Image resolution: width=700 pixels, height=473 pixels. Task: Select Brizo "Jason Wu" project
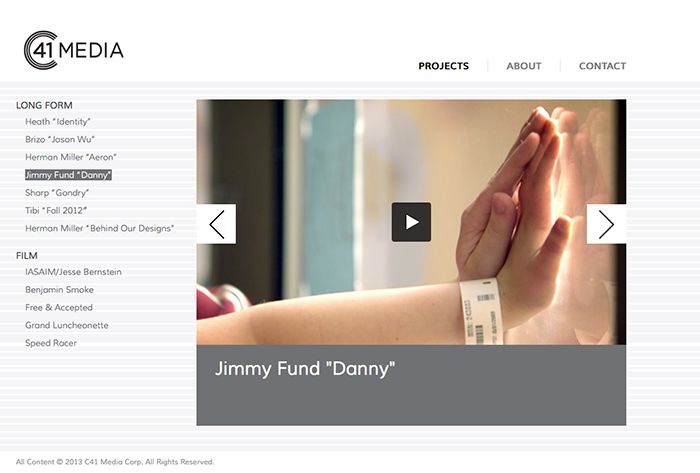[x=60, y=139]
